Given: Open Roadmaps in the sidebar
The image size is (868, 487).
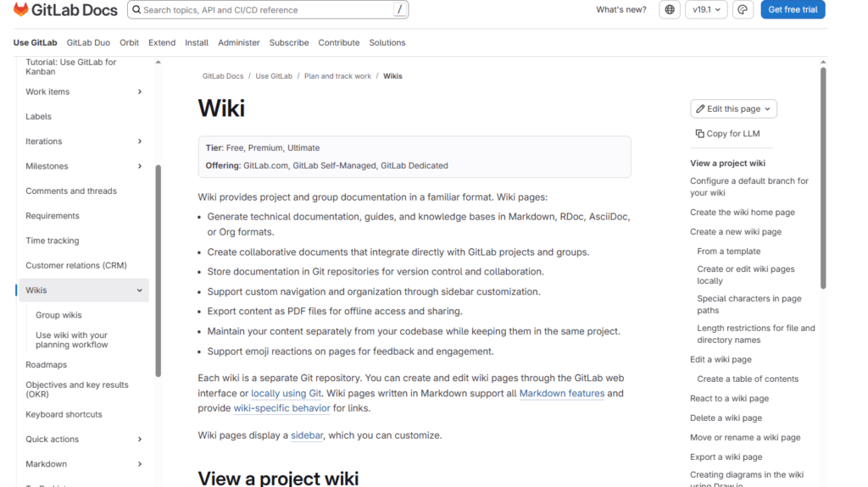Looking at the screenshot, I should pyautogui.click(x=46, y=365).
